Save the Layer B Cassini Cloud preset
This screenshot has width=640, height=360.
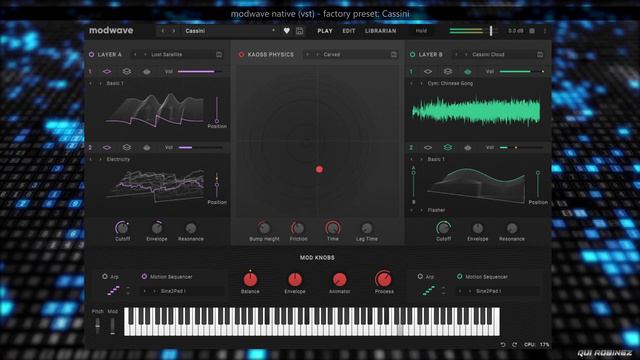540,54
